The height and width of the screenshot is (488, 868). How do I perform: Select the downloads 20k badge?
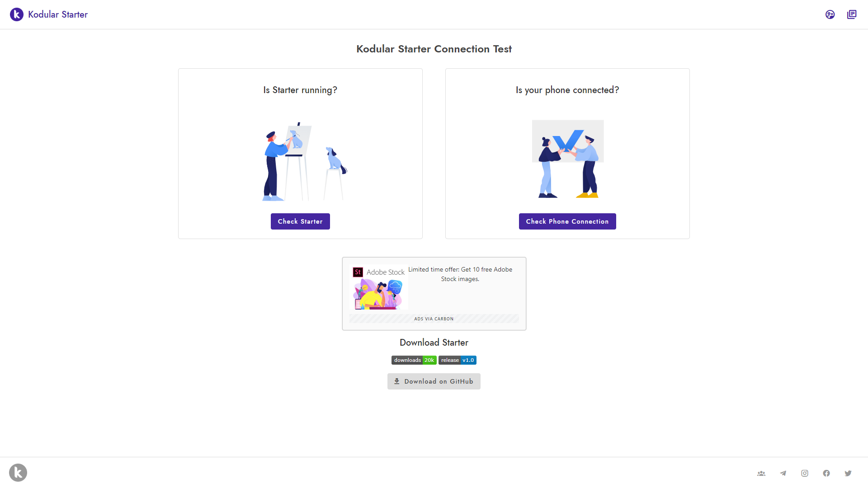point(414,360)
